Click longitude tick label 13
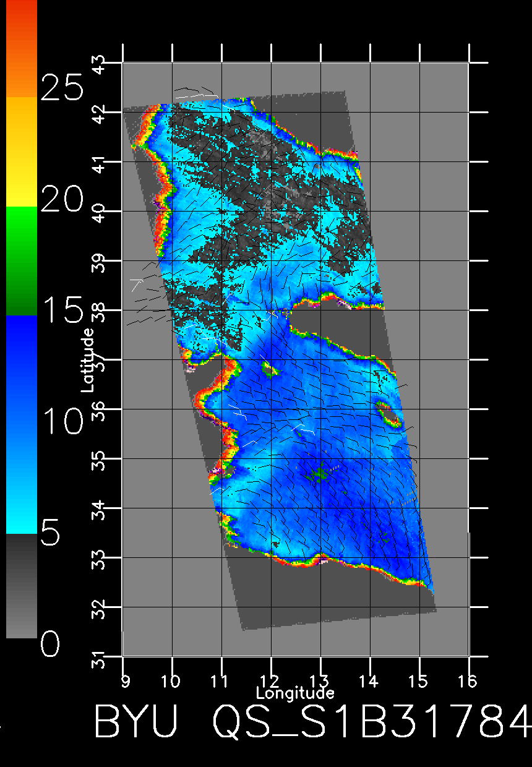532x767 pixels. pos(320,681)
